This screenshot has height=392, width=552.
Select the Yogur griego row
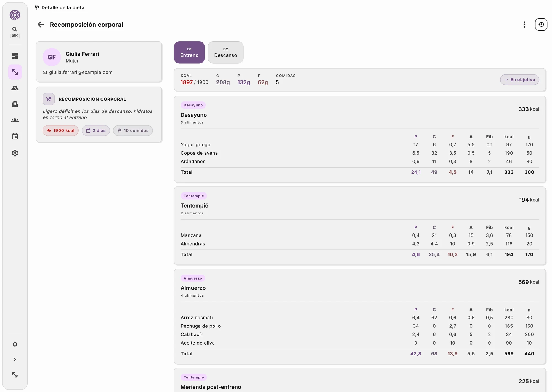[x=360, y=145]
